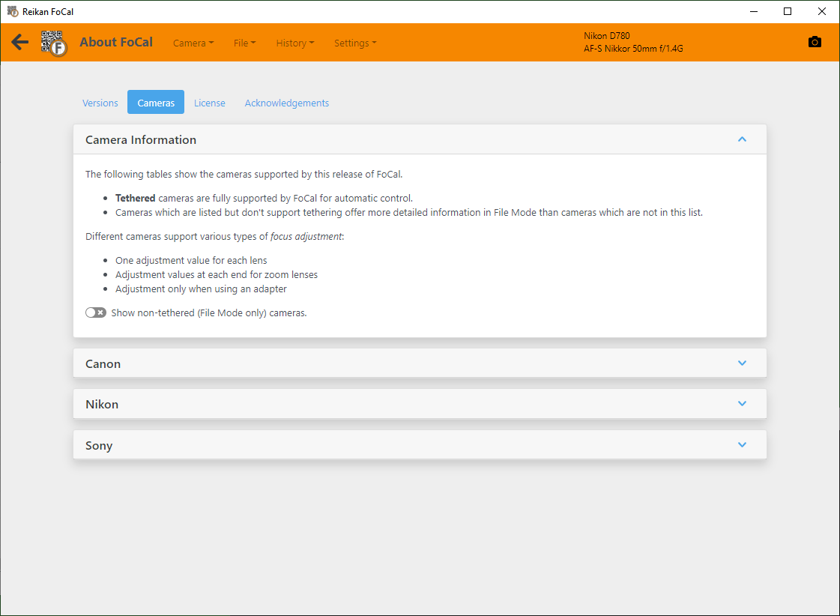Maximize the Reikan FoCal window
Viewport: 840px width, 616px height.
(788, 11)
